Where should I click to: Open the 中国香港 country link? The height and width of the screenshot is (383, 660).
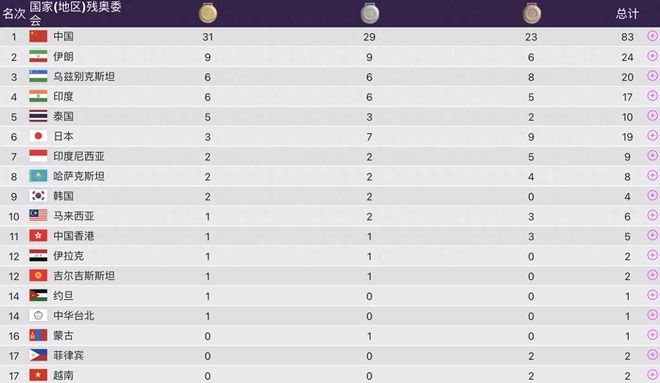click(74, 236)
